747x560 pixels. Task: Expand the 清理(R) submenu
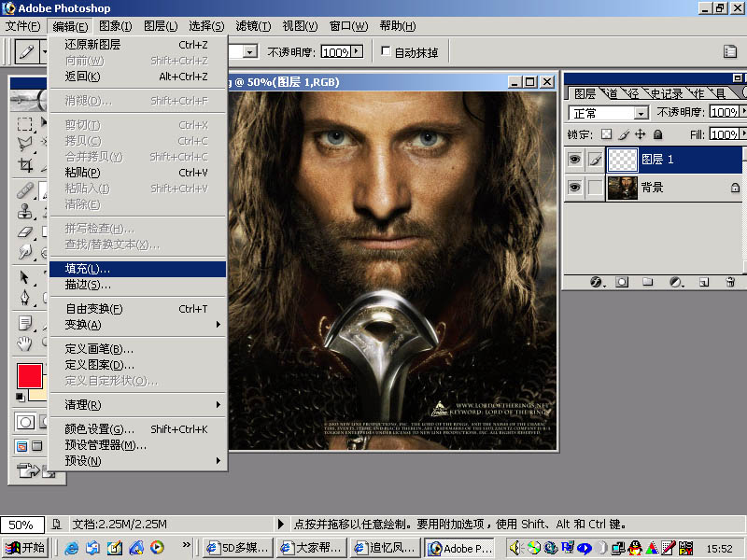(x=137, y=405)
